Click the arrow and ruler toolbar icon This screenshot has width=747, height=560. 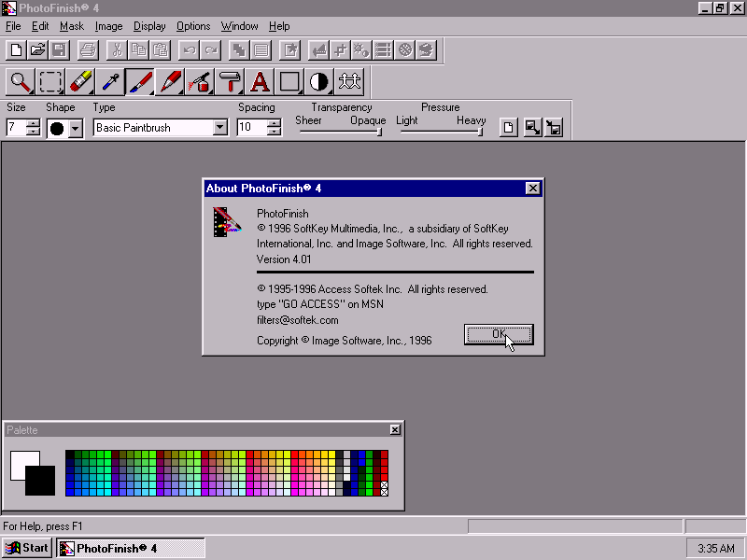(318, 50)
